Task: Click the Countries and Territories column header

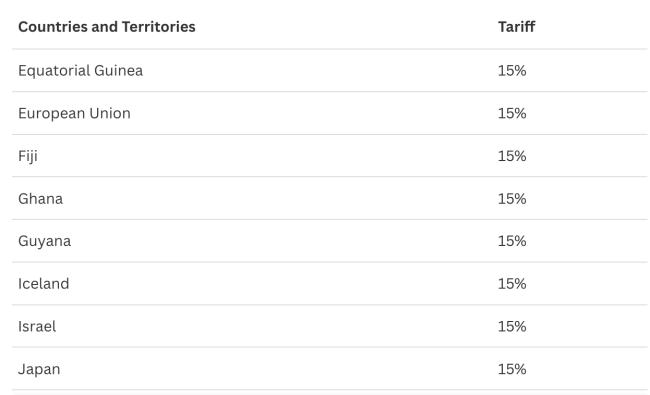Action: (x=107, y=27)
